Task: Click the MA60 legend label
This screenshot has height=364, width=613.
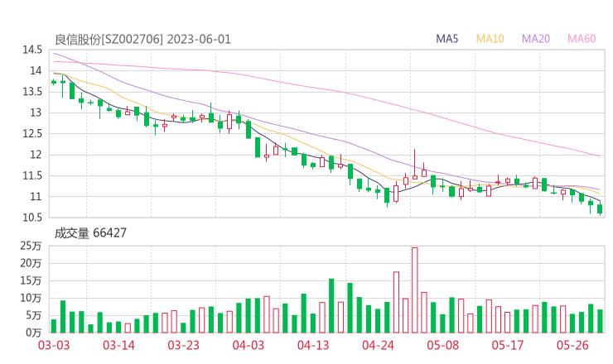Action: pyautogui.click(x=582, y=39)
